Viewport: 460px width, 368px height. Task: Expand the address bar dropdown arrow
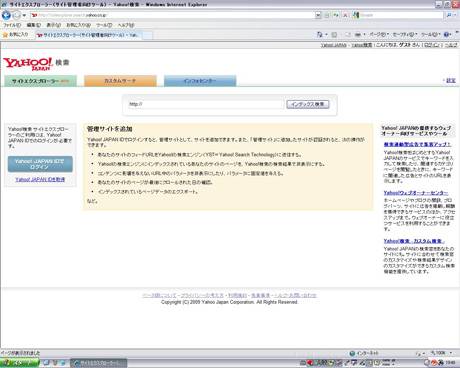[x=318, y=15]
